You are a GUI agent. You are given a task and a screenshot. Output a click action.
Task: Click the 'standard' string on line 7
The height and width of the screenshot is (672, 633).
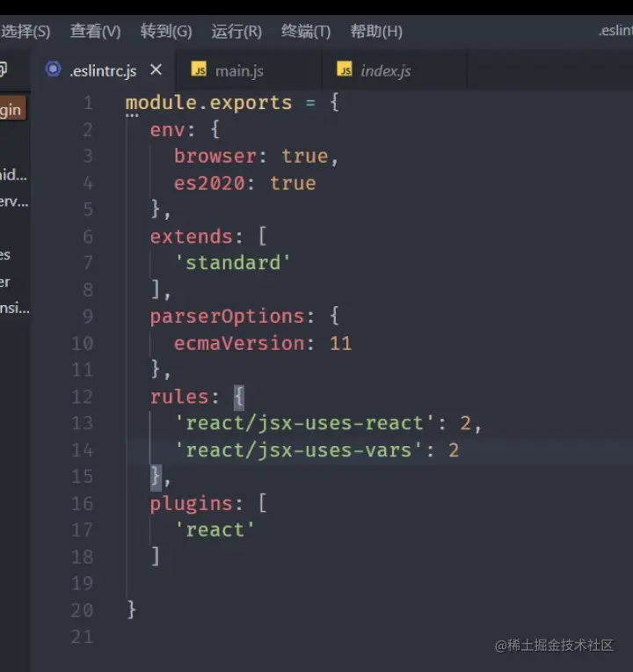pyautogui.click(x=233, y=263)
